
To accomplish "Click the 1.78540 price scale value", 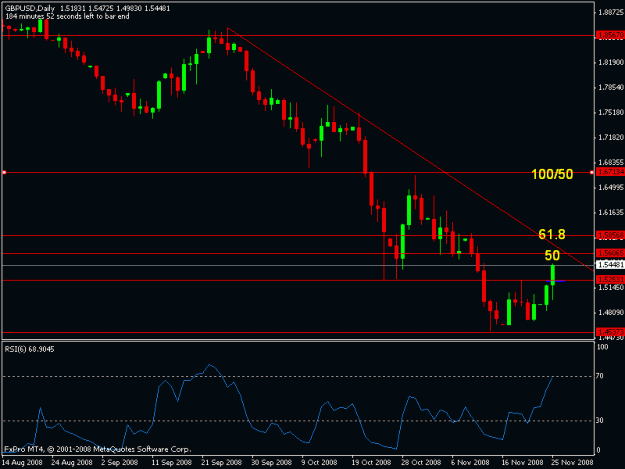I will (611, 88).
